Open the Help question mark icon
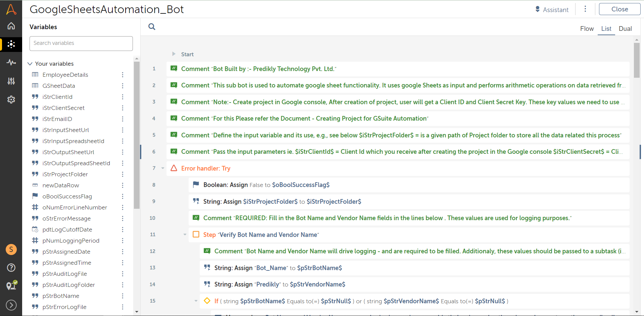This screenshot has height=316, width=644. point(11,267)
